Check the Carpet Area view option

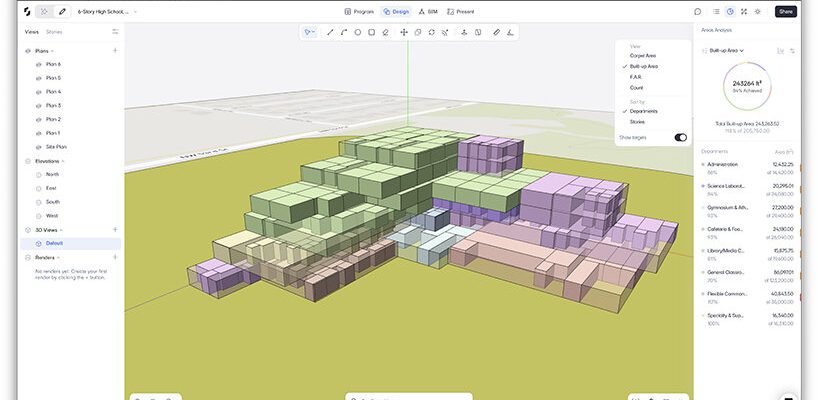[x=643, y=56]
